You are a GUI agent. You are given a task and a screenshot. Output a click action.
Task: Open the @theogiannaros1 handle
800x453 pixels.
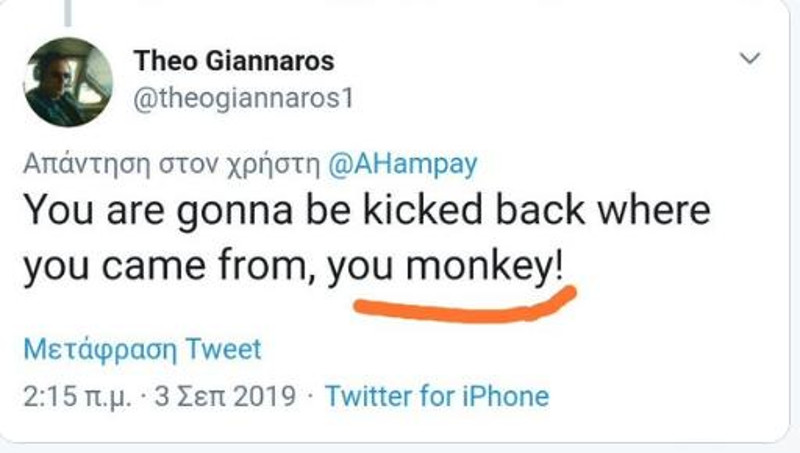(x=244, y=100)
